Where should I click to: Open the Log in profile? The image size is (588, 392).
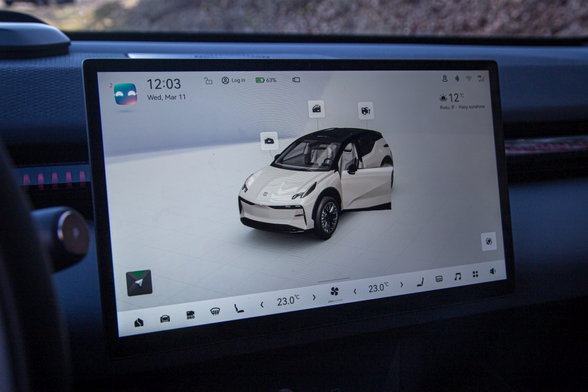233,80
